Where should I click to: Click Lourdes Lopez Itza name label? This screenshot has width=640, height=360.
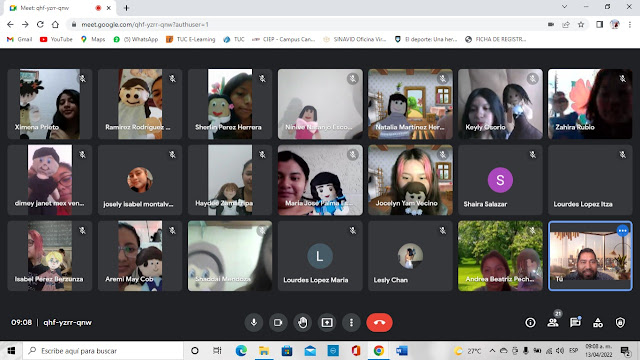pos(583,204)
